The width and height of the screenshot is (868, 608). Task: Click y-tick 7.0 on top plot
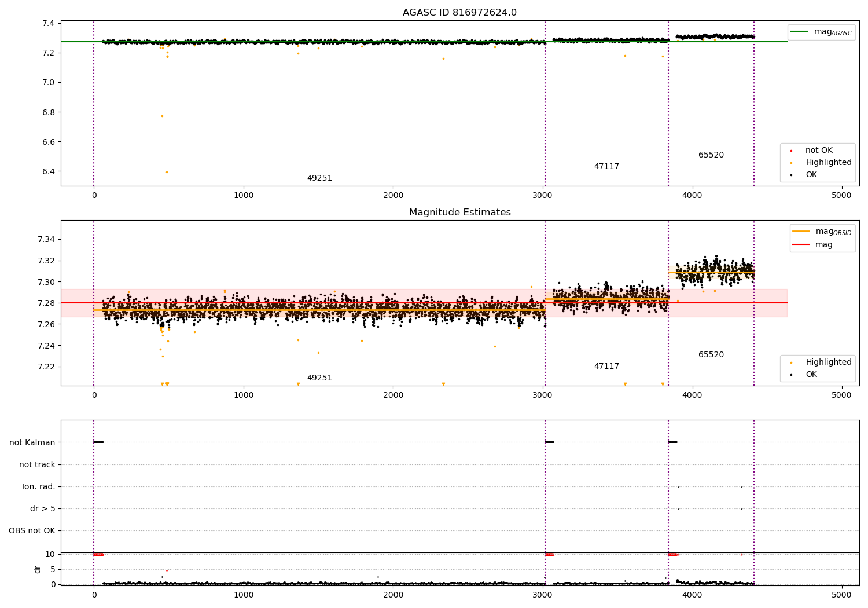click(x=47, y=83)
